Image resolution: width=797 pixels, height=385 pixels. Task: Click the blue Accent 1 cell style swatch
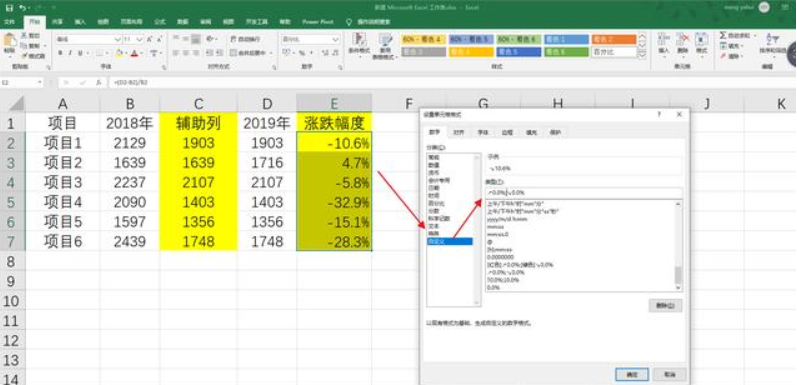click(566, 39)
